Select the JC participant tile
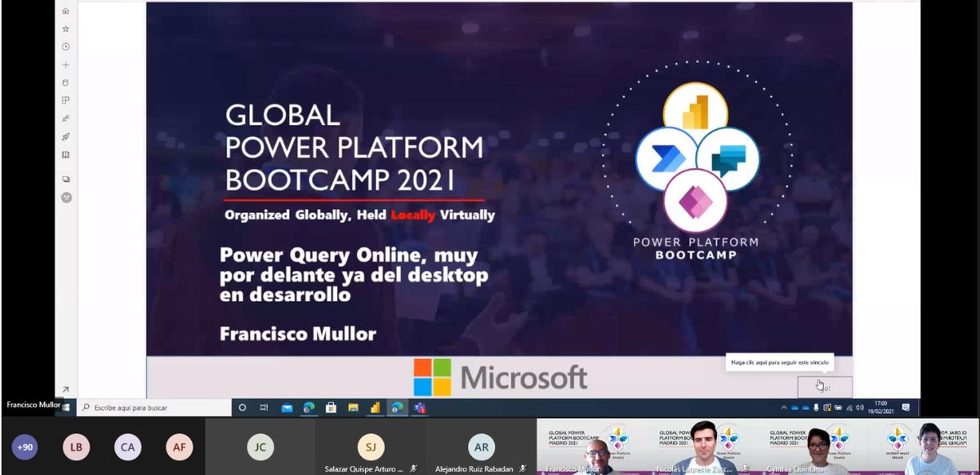The width and height of the screenshot is (980, 475). tap(260, 446)
